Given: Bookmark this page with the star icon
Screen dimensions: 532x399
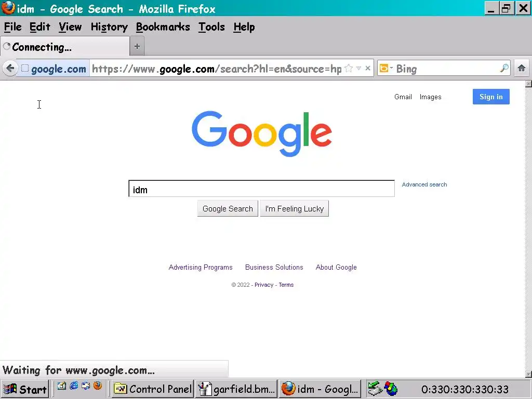Looking at the screenshot, I should (349, 69).
